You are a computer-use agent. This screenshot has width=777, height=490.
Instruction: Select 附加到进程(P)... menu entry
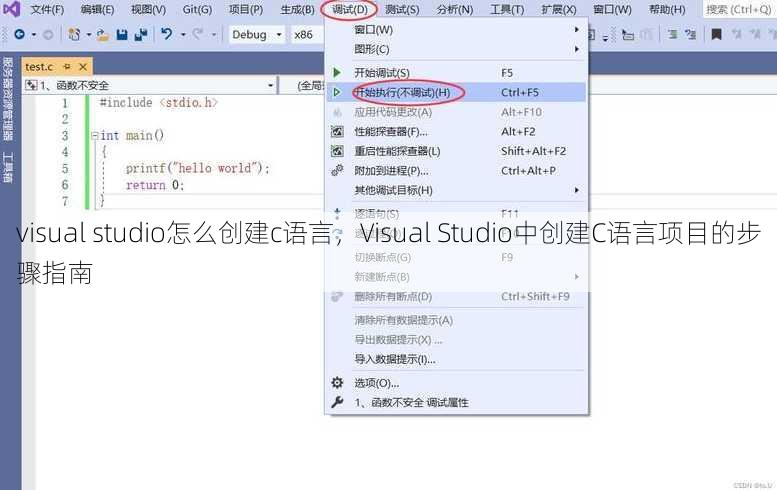(456, 170)
